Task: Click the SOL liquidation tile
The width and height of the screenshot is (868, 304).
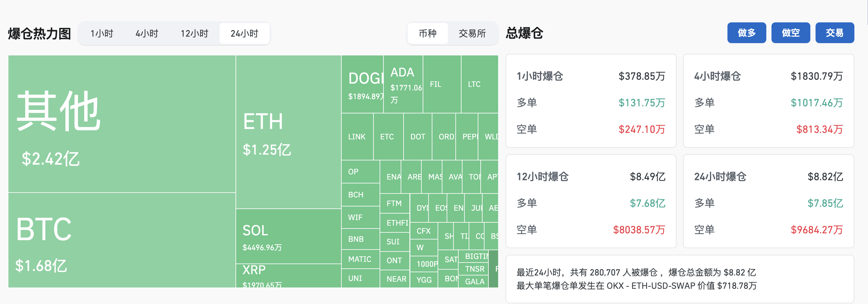Action: pos(288,236)
